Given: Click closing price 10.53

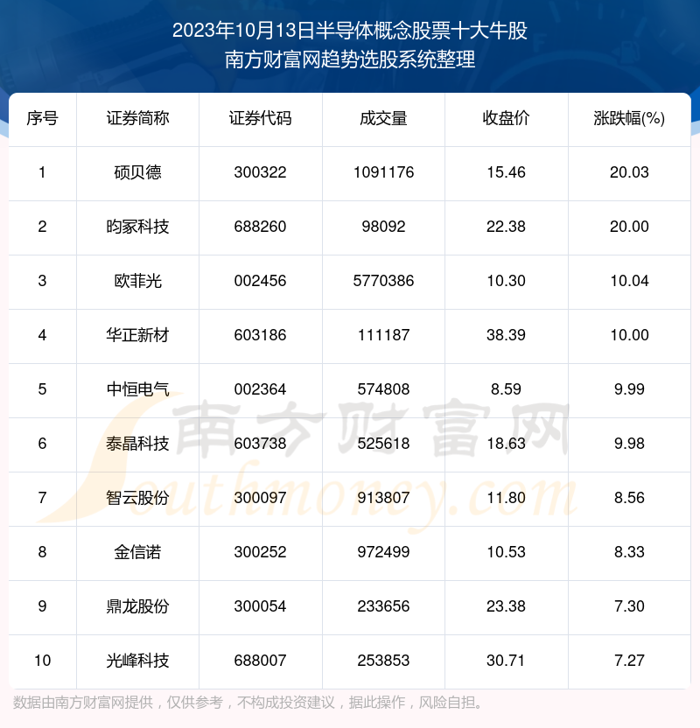Looking at the screenshot, I should point(506,552).
